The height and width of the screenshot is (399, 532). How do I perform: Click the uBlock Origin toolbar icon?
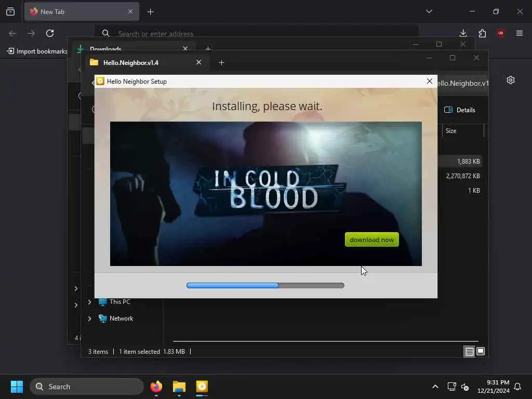501,33
